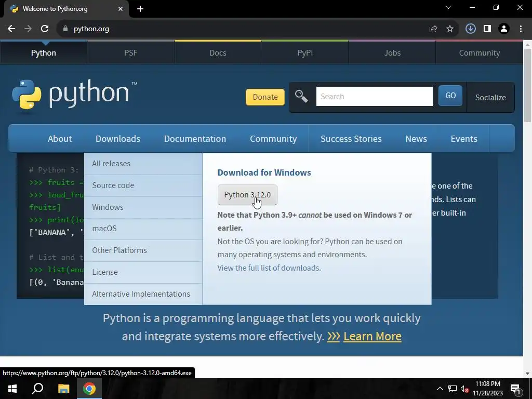Open Windows taskbar search
This screenshot has width=532, height=399.
point(37,389)
